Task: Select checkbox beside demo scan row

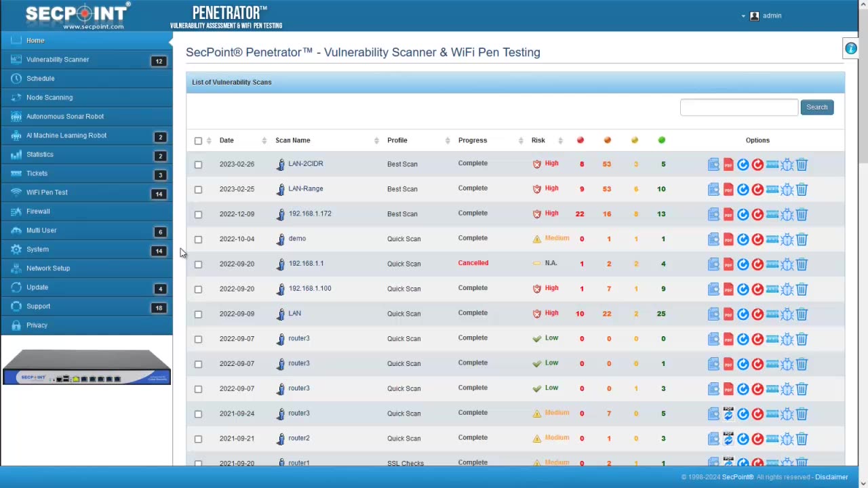Action: (198, 239)
